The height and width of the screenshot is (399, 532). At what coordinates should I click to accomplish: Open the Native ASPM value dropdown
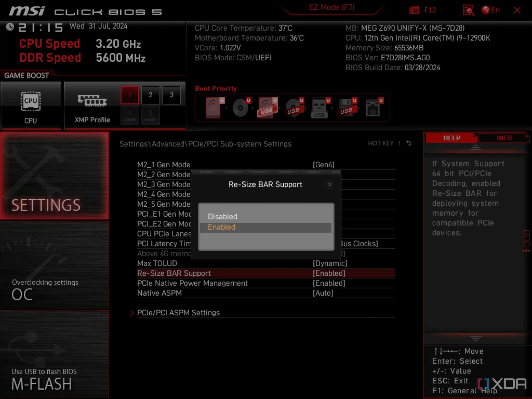pos(323,293)
